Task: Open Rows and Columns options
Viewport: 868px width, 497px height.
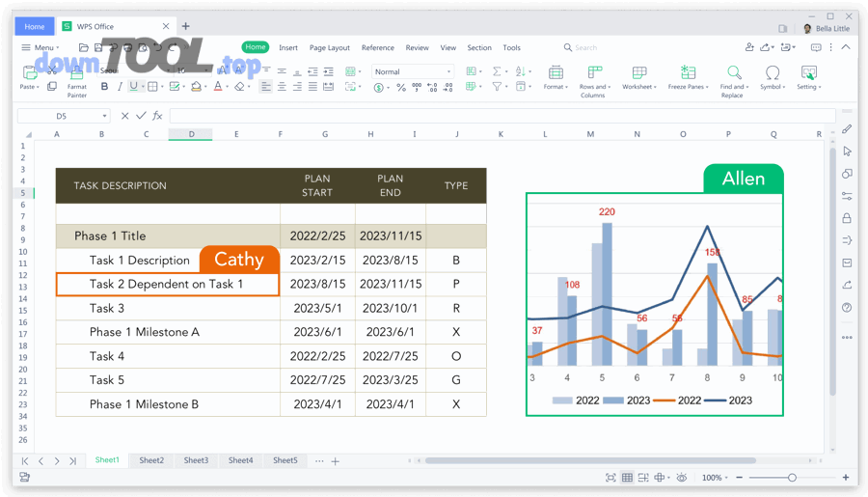Action: coord(594,81)
